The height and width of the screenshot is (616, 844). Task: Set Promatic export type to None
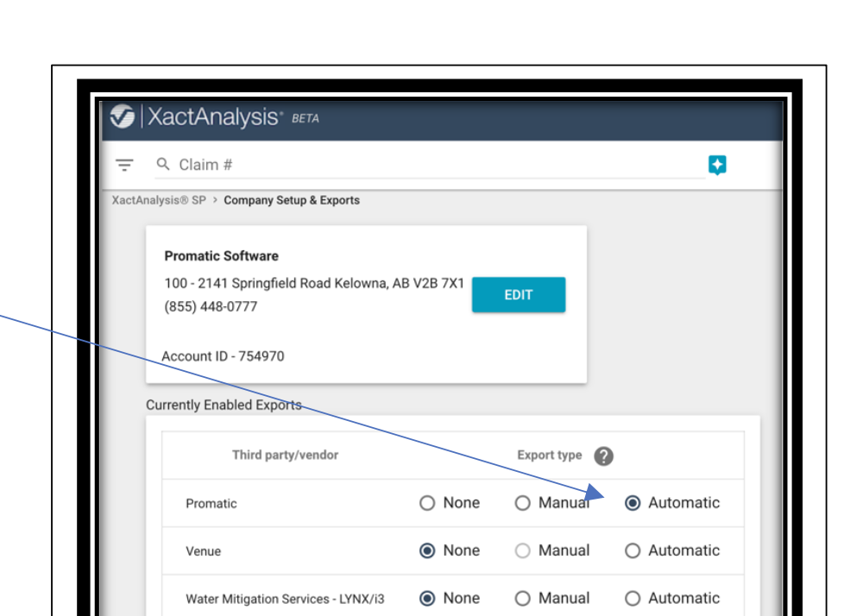428,503
